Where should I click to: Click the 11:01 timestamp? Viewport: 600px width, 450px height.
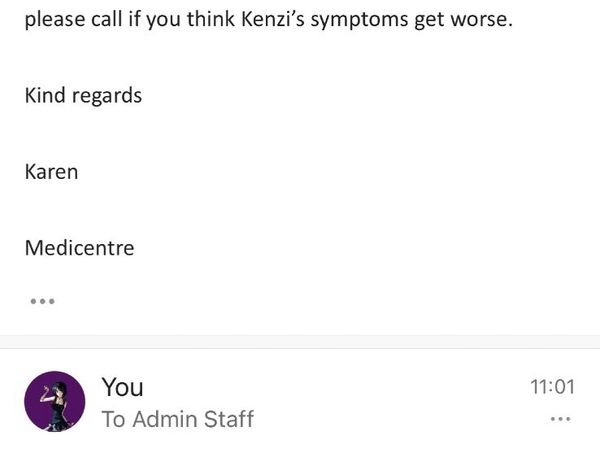coord(551,387)
